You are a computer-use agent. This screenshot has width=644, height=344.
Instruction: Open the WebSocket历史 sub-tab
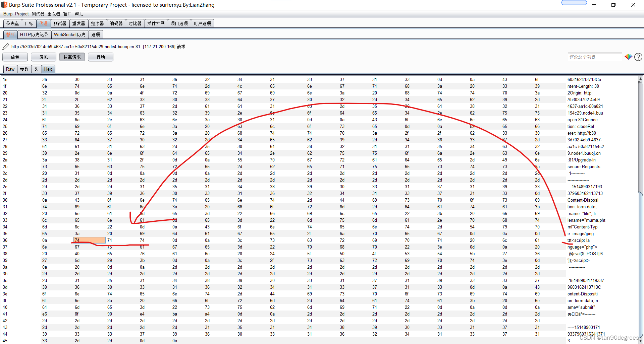coord(70,35)
